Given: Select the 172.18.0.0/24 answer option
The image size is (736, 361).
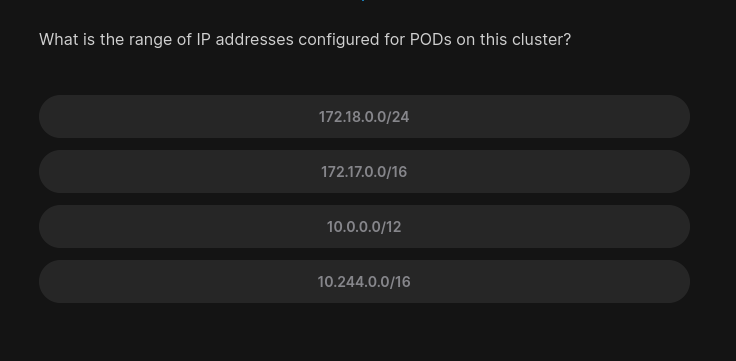Looking at the screenshot, I should pos(364,116).
